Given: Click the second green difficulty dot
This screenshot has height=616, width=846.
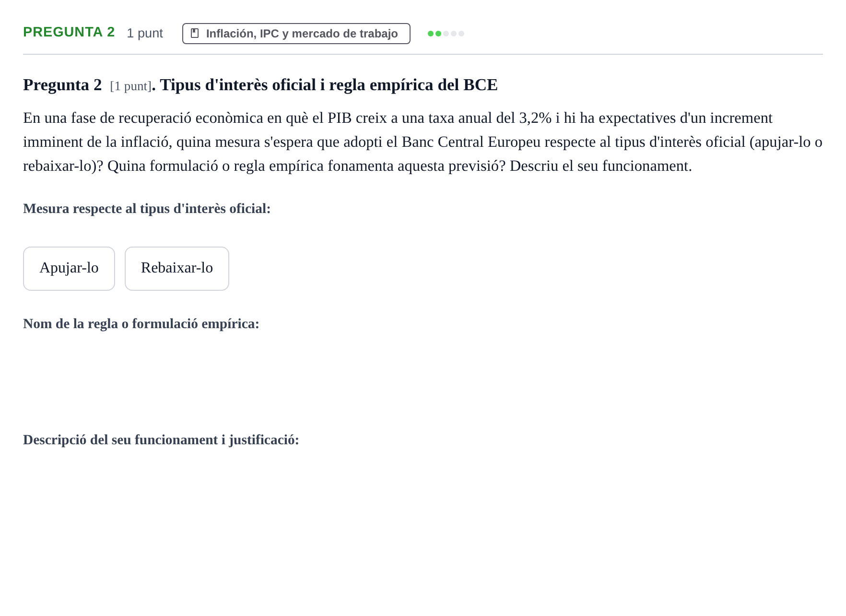Looking at the screenshot, I should pos(438,34).
